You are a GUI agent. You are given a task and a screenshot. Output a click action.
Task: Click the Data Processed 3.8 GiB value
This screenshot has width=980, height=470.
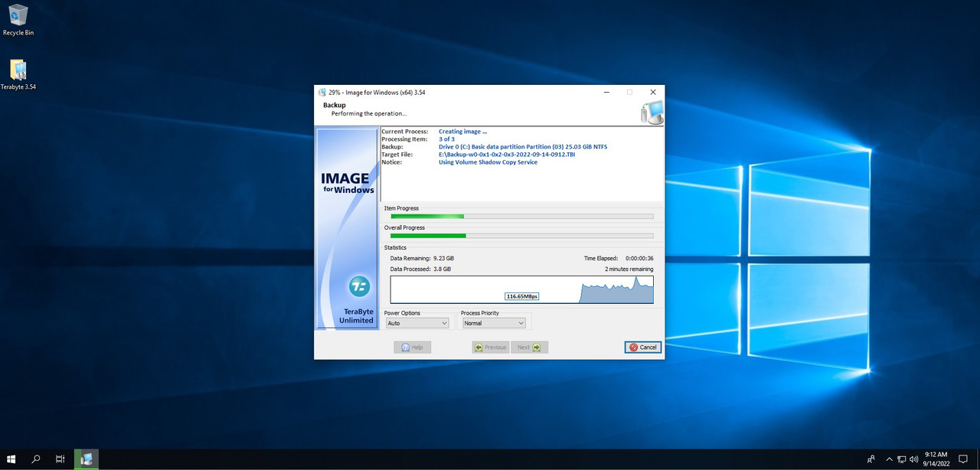click(442, 269)
